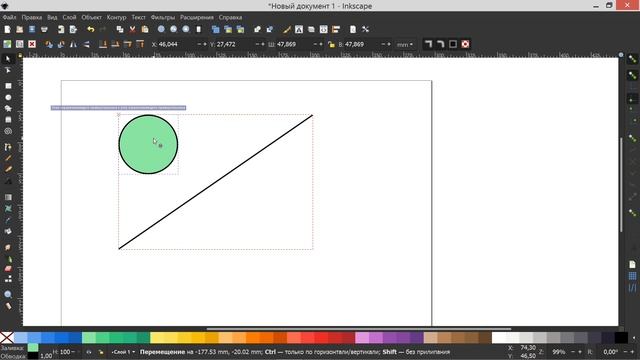
Task: Select all objects icon
Action: [7, 44]
